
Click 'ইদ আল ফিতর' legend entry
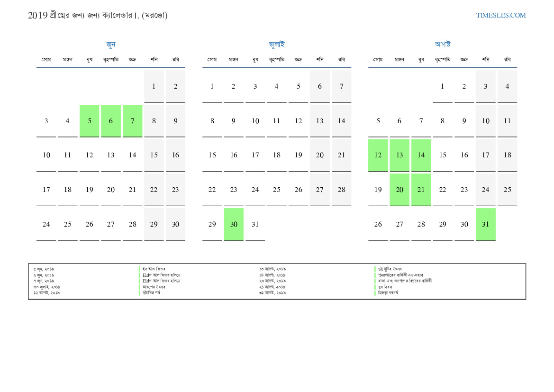pyautogui.click(x=154, y=269)
